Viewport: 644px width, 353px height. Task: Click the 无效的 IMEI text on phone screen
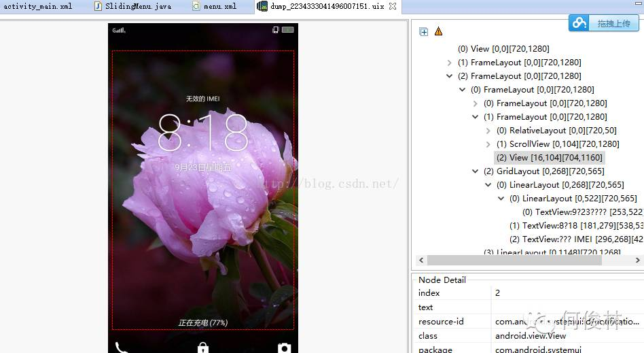(x=202, y=99)
